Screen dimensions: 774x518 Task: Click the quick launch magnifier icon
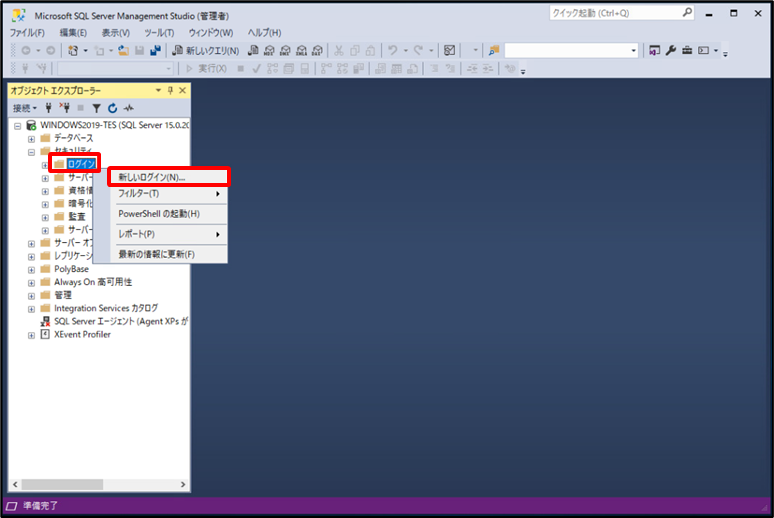pos(687,13)
